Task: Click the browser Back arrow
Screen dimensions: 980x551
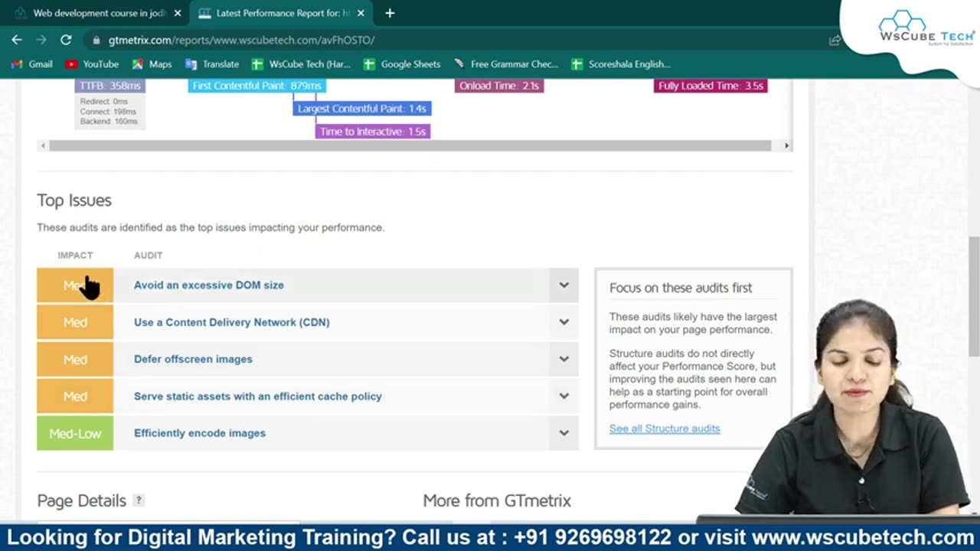Action: 17,40
